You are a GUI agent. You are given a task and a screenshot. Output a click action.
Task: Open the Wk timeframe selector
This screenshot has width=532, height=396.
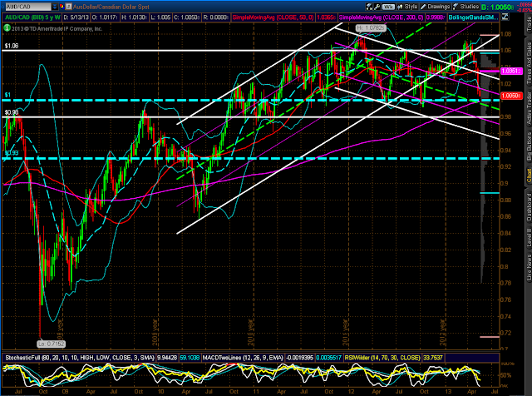pyautogui.click(x=388, y=7)
